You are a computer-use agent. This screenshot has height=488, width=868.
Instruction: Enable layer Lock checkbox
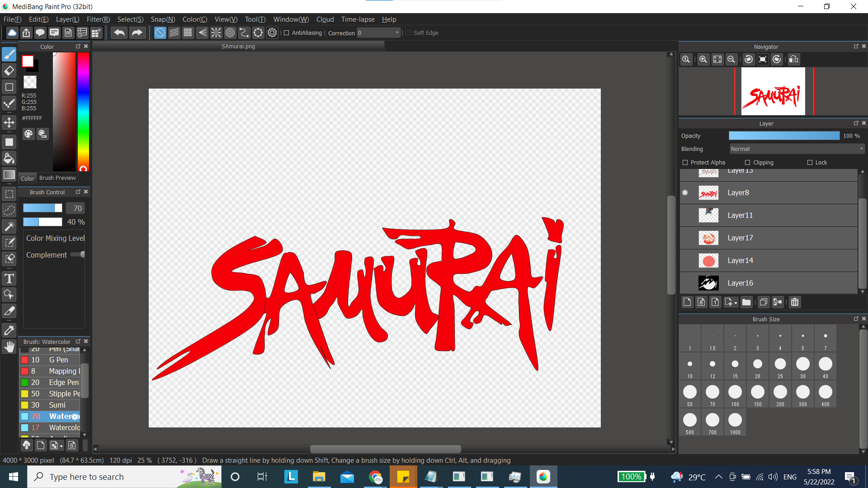810,163
